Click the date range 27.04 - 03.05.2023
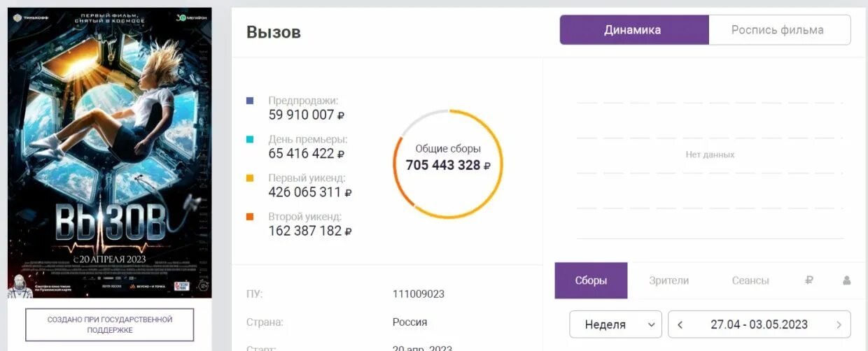Screen dimensions: 868x351 point(759,324)
